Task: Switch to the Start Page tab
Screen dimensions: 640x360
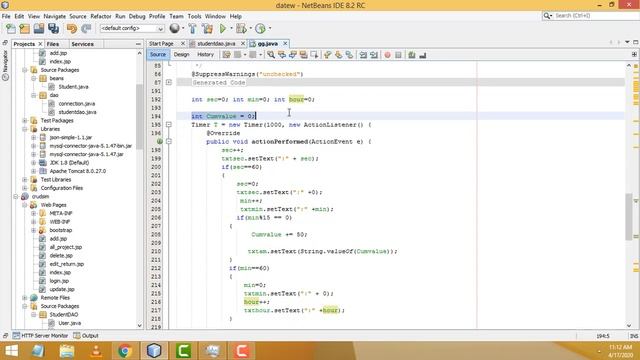Action: coord(161,44)
